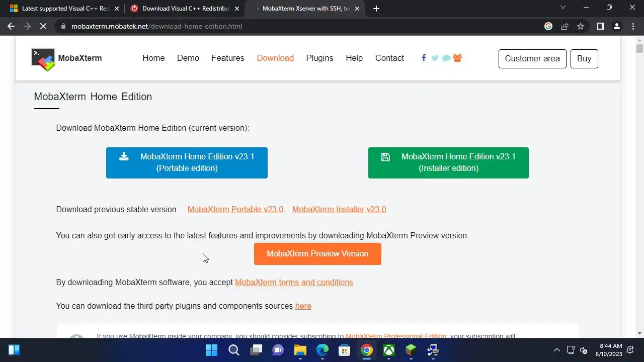
Task: Open MobaXterm Portable v23.0 link
Action: (235, 209)
